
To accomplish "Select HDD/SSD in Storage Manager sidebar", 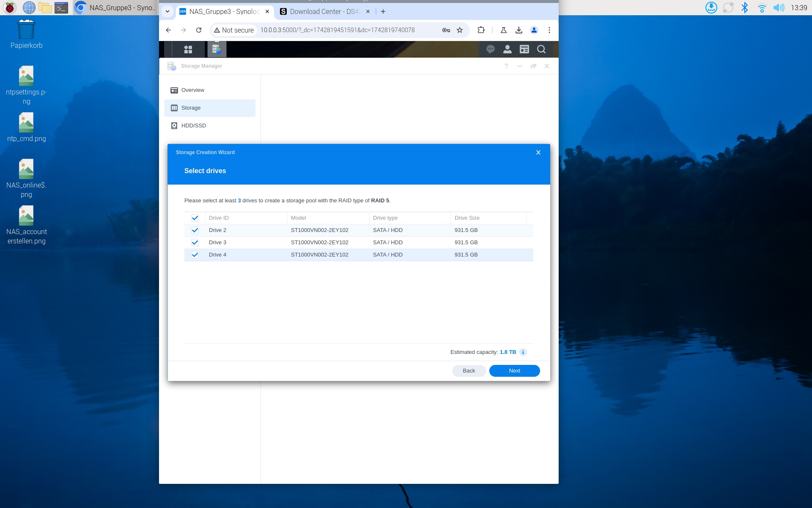I will [194, 126].
